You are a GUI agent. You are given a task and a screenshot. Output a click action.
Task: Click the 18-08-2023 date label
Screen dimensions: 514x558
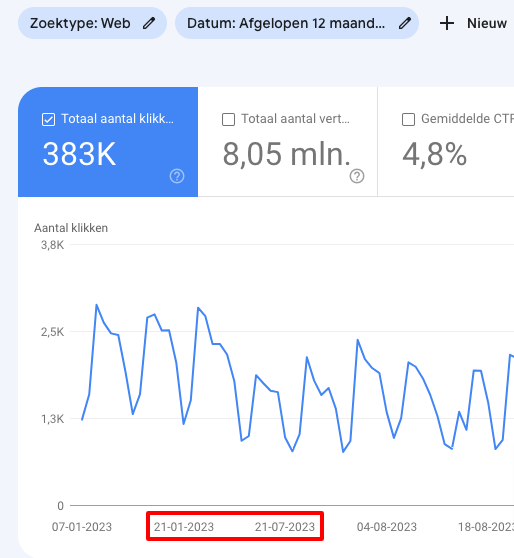(486, 527)
